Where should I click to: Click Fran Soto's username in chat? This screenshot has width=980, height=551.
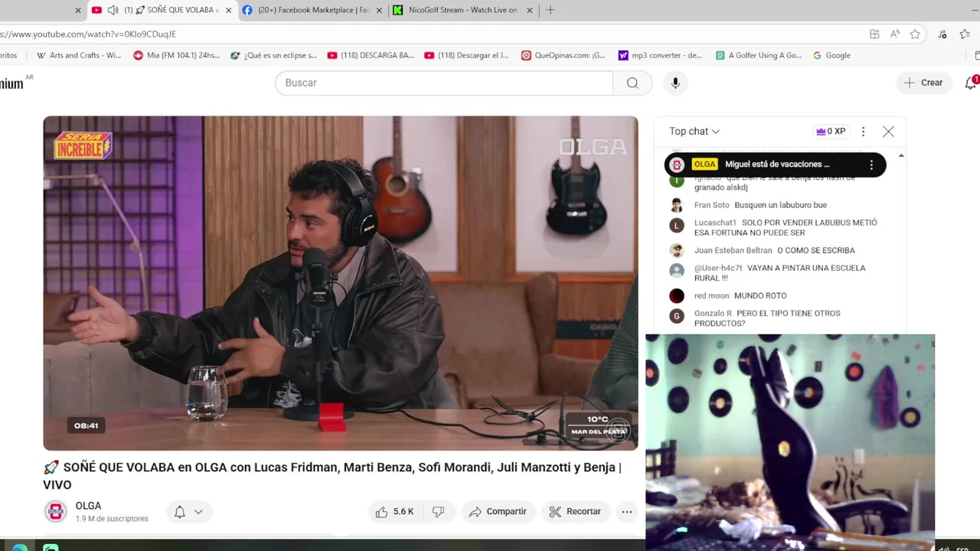coord(712,205)
